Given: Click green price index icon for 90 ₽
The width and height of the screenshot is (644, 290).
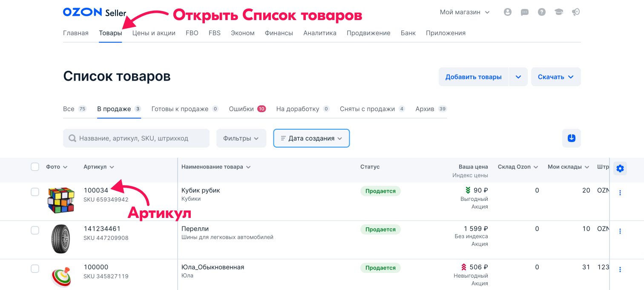Looking at the screenshot, I should [x=468, y=190].
